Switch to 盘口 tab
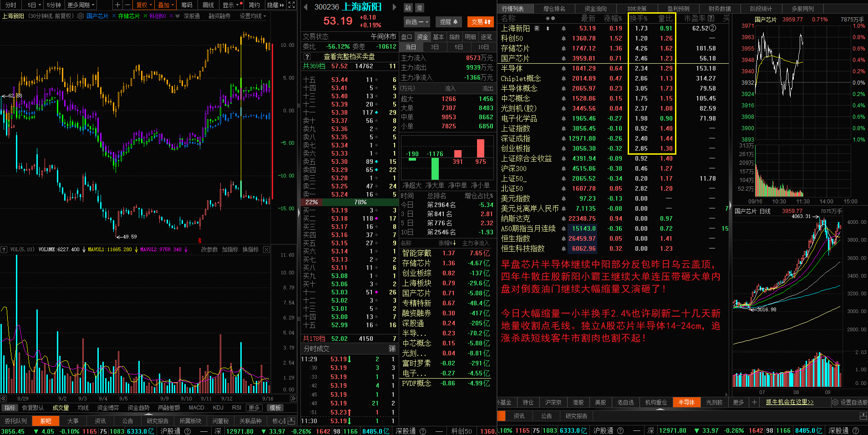Viewport: 868px width, 435px height. point(406,37)
